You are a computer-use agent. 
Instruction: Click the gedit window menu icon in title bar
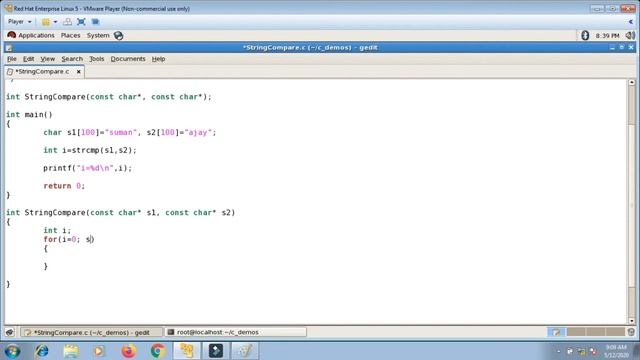tap(9, 48)
